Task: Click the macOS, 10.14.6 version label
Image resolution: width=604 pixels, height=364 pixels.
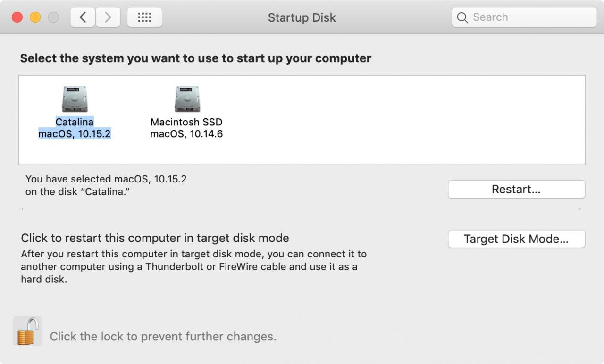Action: coord(186,134)
